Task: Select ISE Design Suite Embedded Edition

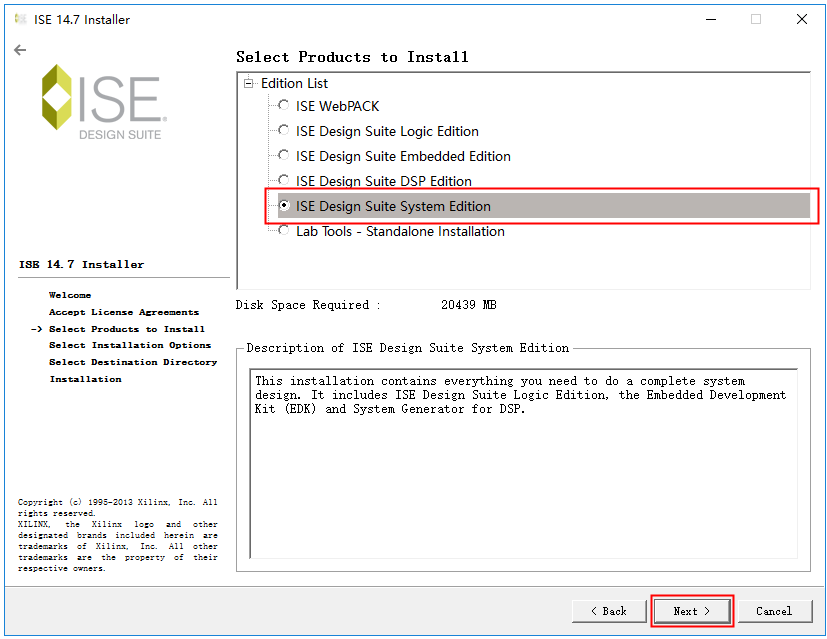Action: click(285, 156)
